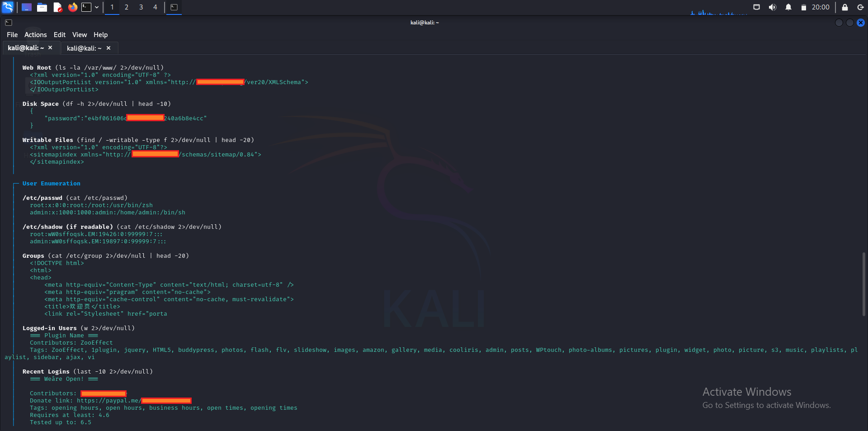This screenshot has width=868, height=431.
Task: Open the terminal launcher dropdown arrow
Action: [96, 7]
